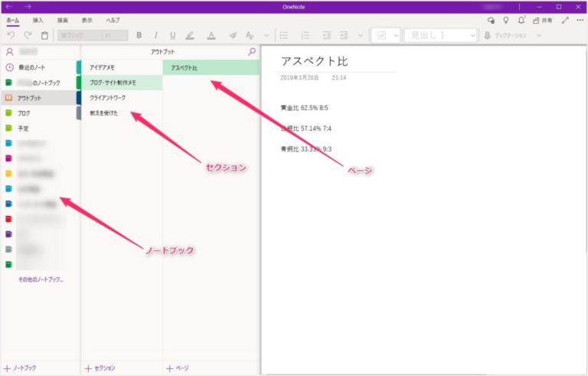588x376 pixels.
Task: Apply a numbered list
Action: pyautogui.click(x=305, y=35)
